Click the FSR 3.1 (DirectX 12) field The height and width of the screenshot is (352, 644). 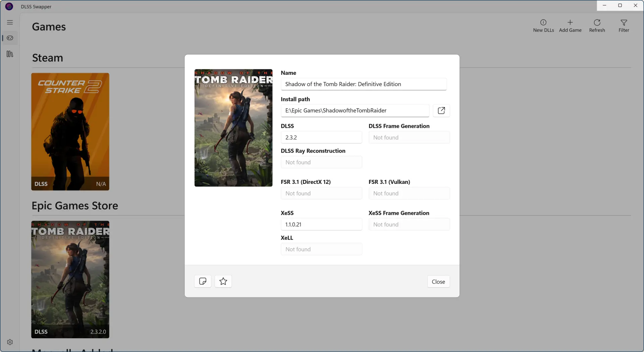321,193
